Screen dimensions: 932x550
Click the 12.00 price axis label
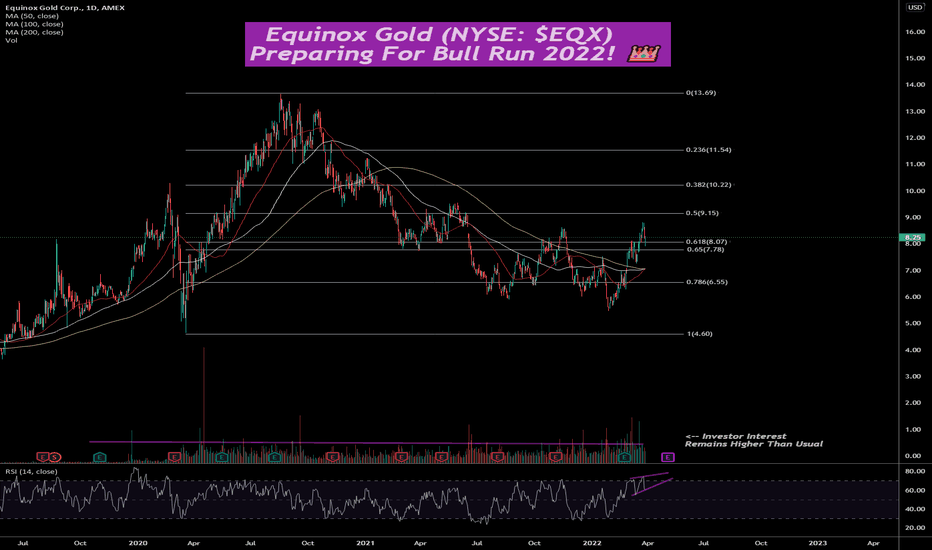click(x=915, y=138)
